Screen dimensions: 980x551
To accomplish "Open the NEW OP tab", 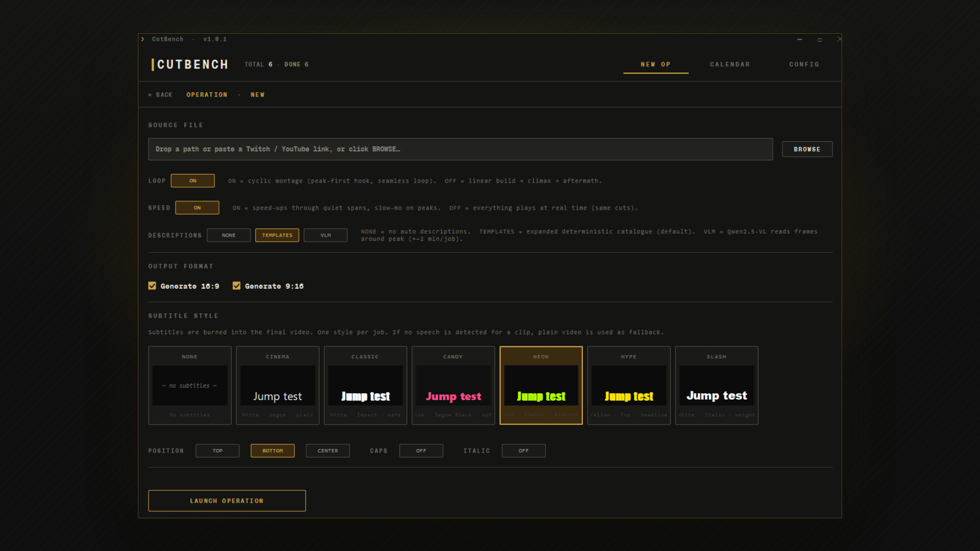I will pyautogui.click(x=655, y=64).
